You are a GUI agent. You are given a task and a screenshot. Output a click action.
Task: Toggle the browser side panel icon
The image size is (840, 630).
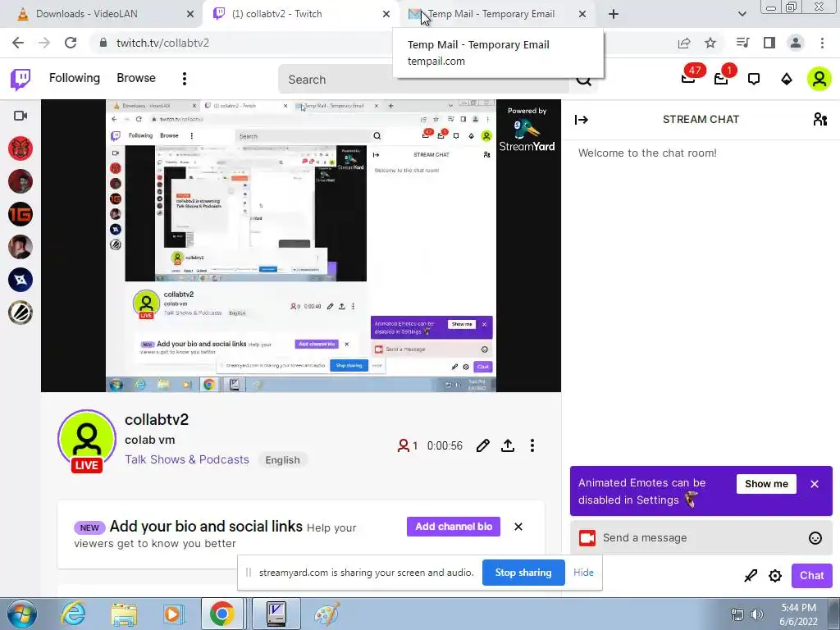pos(769,43)
